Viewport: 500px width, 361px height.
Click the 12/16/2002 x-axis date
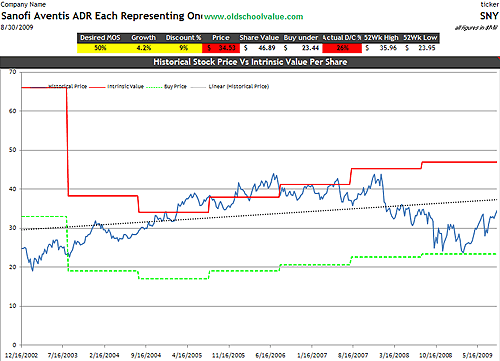tap(21, 355)
